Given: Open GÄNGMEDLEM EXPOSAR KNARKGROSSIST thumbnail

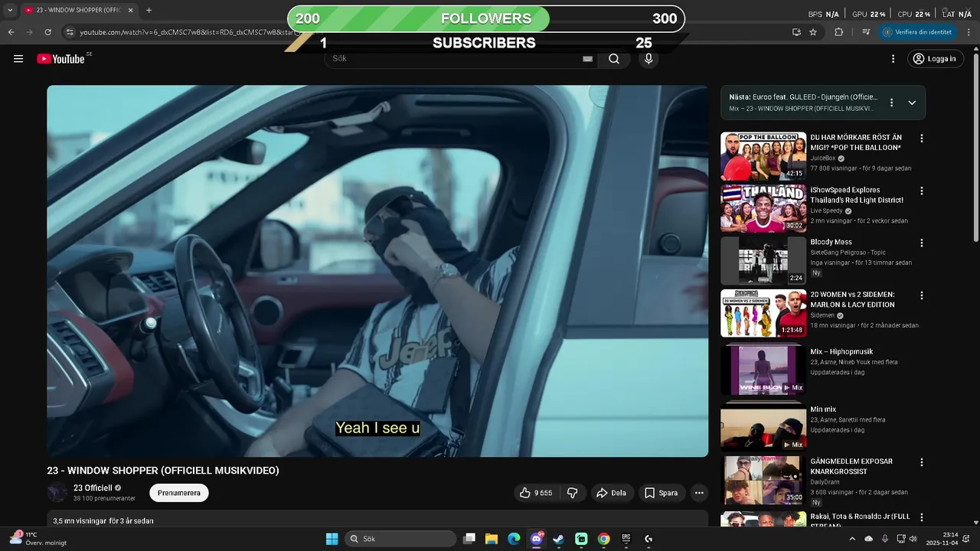Looking at the screenshot, I should click(x=763, y=480).
